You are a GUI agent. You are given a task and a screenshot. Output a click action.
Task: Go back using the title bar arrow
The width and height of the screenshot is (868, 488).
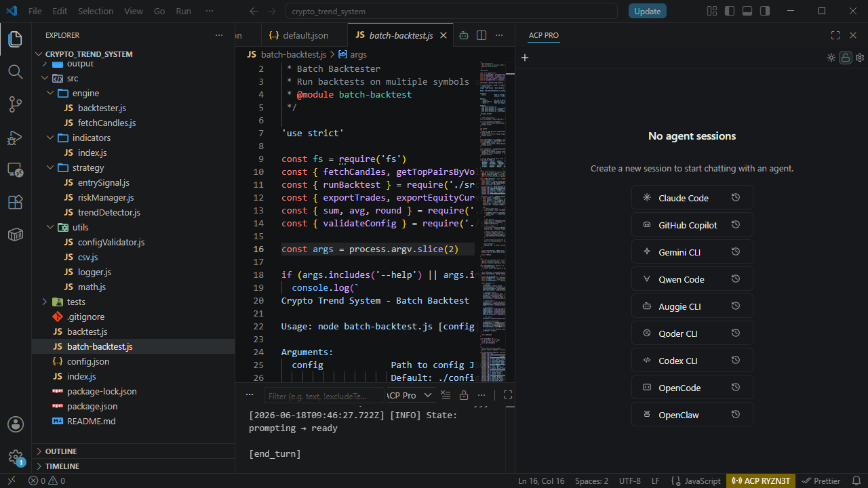coord(254,11)
